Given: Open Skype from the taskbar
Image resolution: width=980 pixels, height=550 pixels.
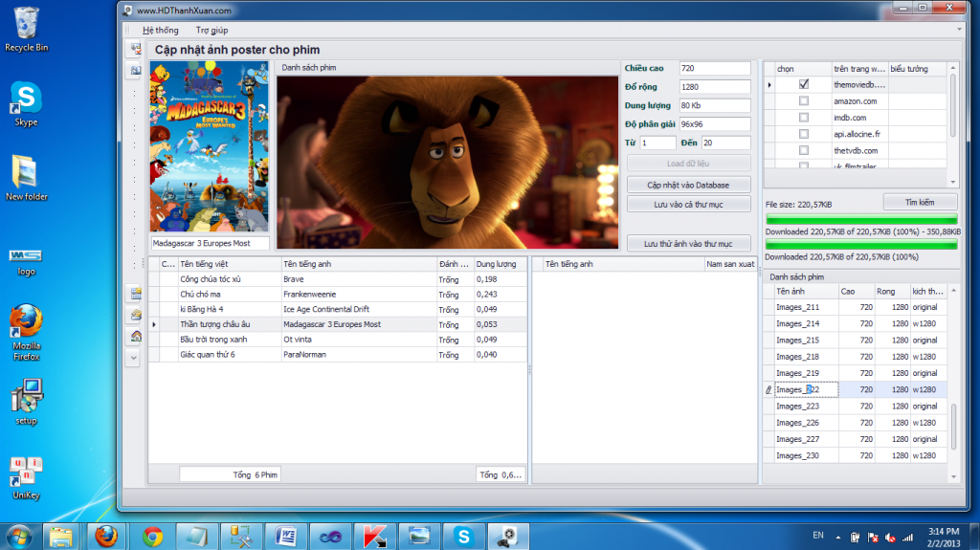Looking at the screenshot, I should point(463,537).
